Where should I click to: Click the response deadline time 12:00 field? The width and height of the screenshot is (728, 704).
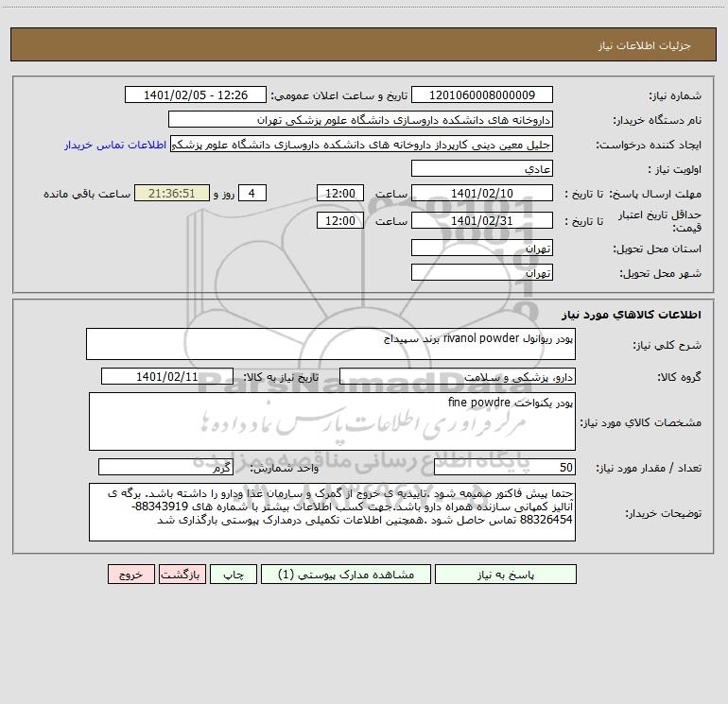tap(339, 193)
